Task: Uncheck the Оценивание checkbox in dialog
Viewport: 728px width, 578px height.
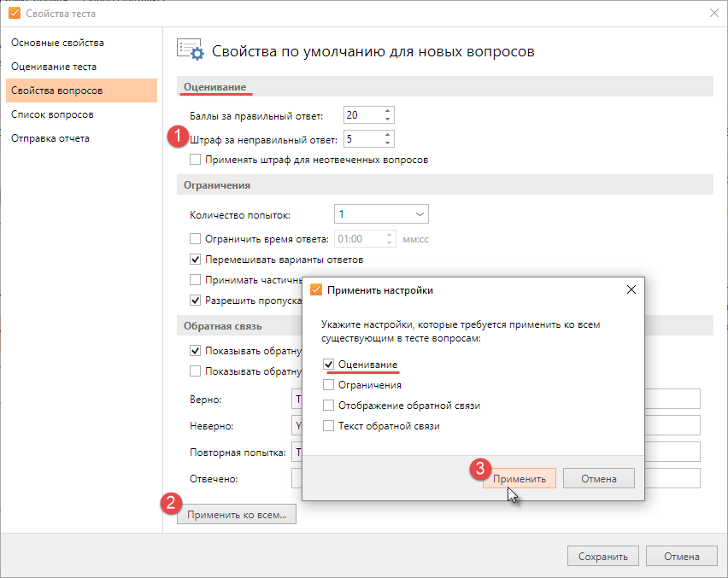Action: (x=328, y=365)
